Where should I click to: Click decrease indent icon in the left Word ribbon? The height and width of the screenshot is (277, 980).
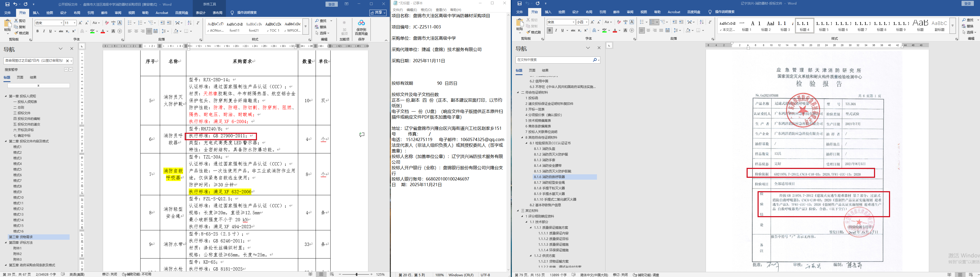click(x=163, y=23)
